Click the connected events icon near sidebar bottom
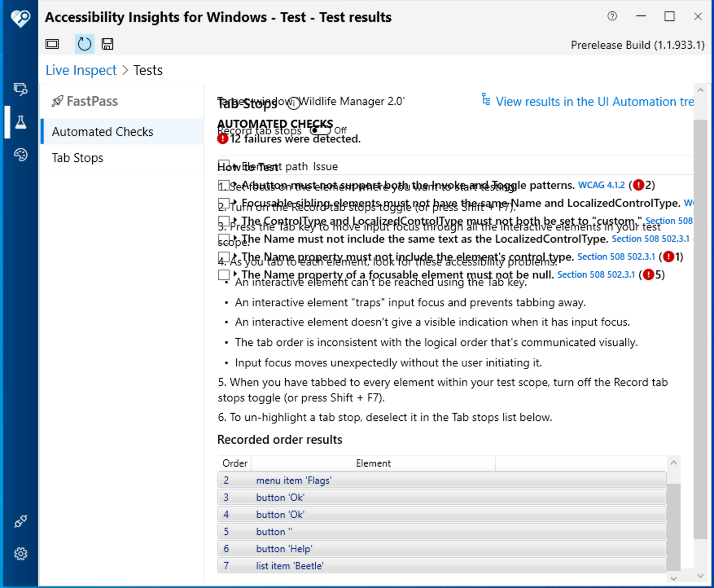Viewport: 714px width, 588px height. pyautogui.click(x=20, y=521)
